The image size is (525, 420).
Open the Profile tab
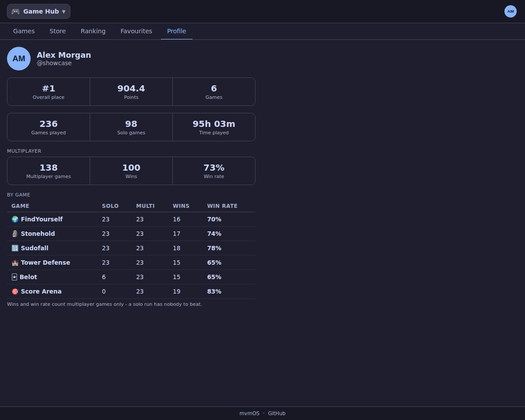tap(177, 31)
